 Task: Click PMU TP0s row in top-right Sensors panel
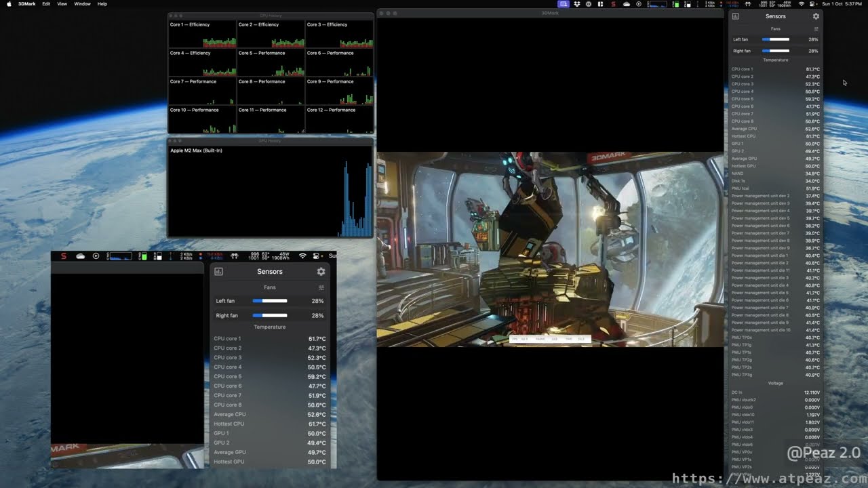(776, 338)
